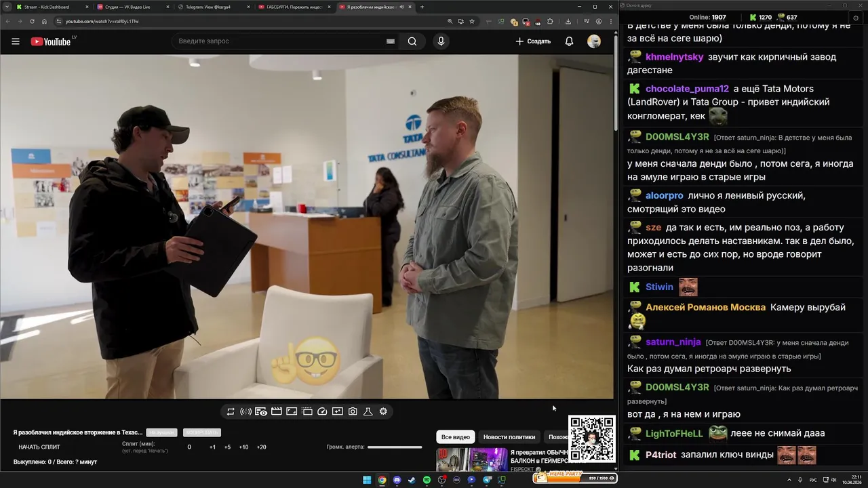This screenshot has width=868, height=488.
Task: Open LighToFHeLL's username in chat
Action: point(674,434)
